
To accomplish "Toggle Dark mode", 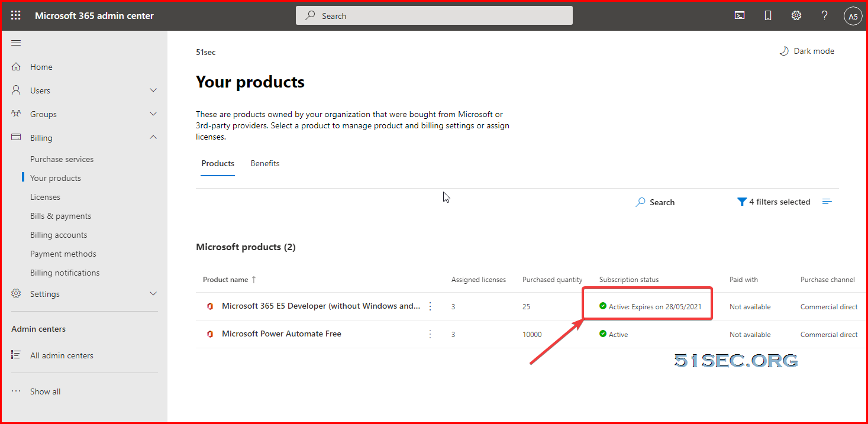I will (x=814, y=51).
